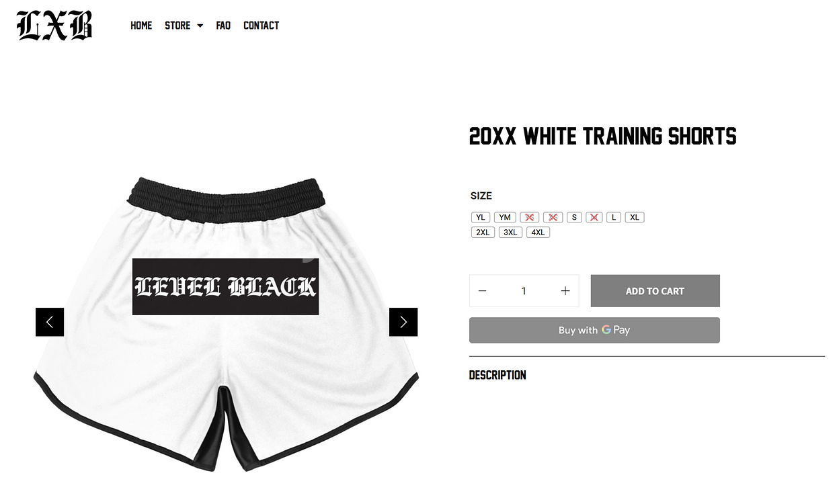Select size 4XL
The width and height of the screenshot is (839, 504).
538,233
